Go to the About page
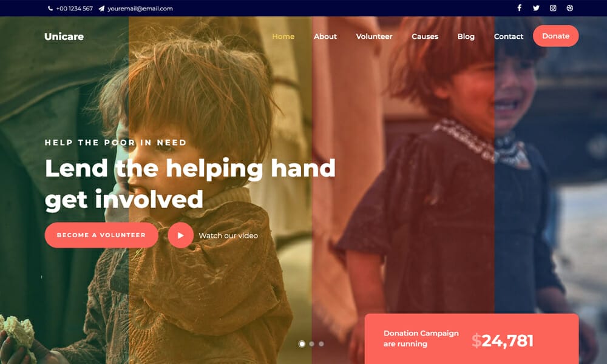The image size is (607, 364). pos(325,36)
